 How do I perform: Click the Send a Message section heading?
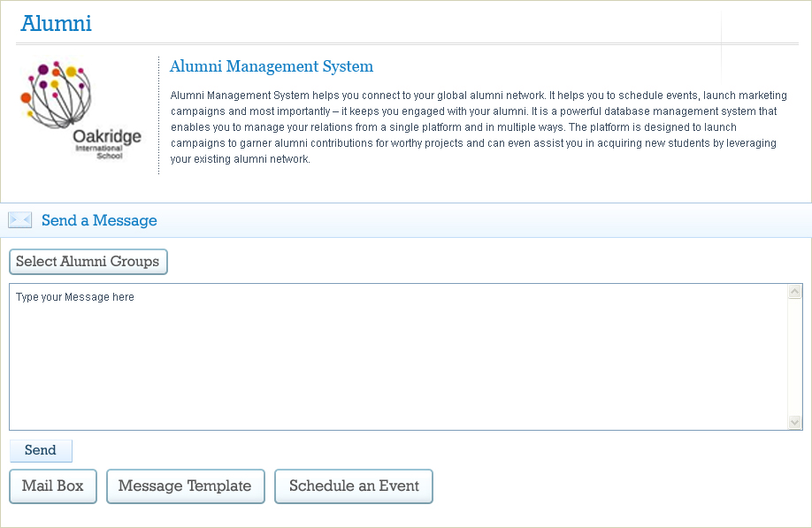point(99,220)
